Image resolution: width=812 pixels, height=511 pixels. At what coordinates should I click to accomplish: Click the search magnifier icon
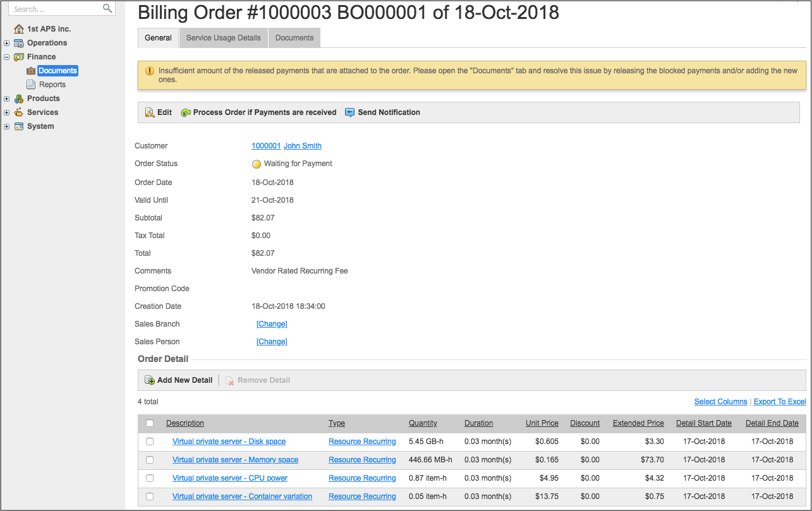click(x=107, y=8)
